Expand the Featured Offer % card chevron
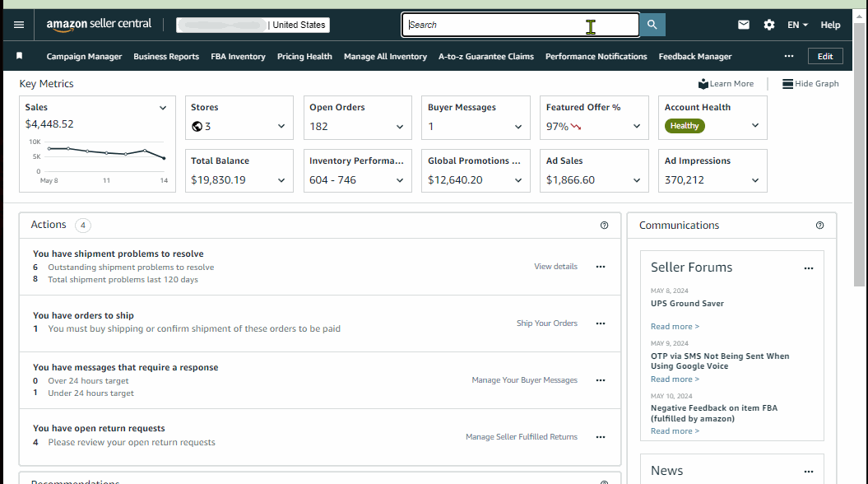This screenshot has height=484, width=868. (x=637, y=126)
